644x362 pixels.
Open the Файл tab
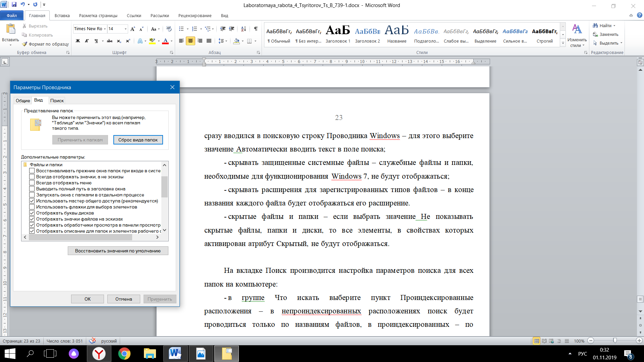(12, 15)
